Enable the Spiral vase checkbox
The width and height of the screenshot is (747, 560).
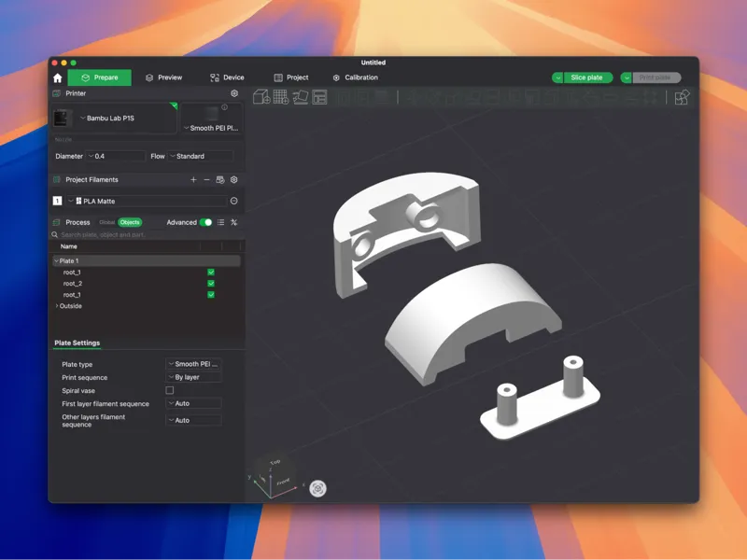[170, 390]
